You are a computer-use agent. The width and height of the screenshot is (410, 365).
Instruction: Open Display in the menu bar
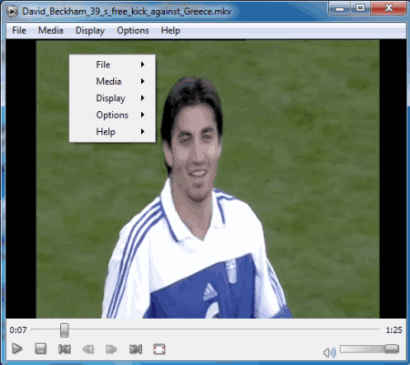click(x=90, y=31)
